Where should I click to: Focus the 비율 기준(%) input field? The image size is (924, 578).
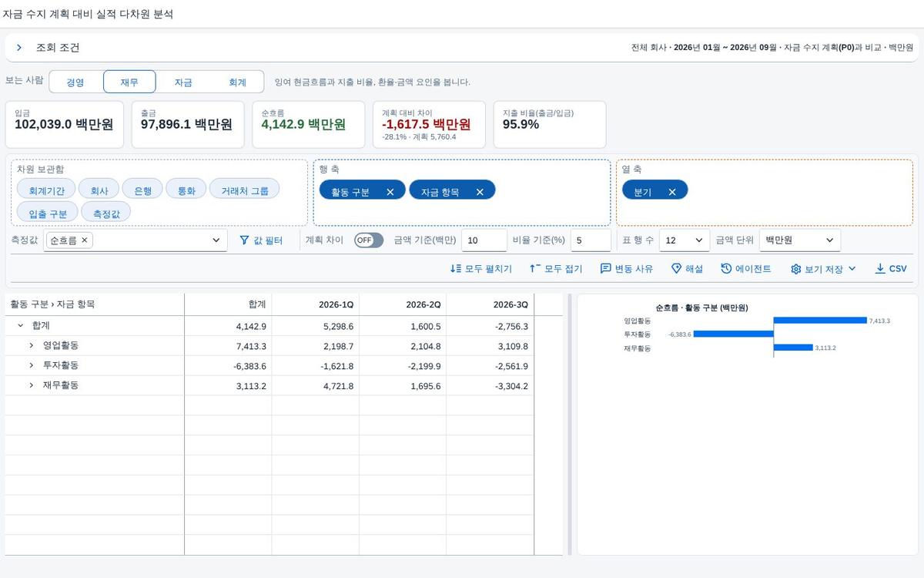(591, 240)
